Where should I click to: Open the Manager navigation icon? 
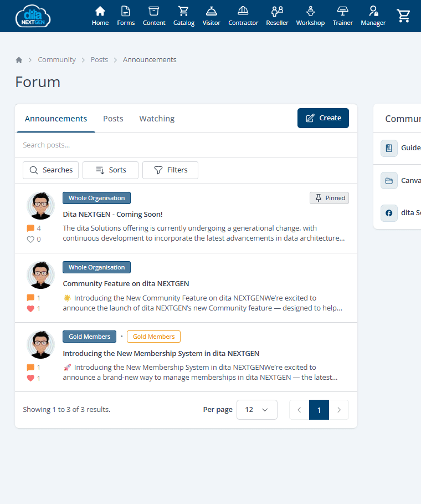tap(373, 11)
